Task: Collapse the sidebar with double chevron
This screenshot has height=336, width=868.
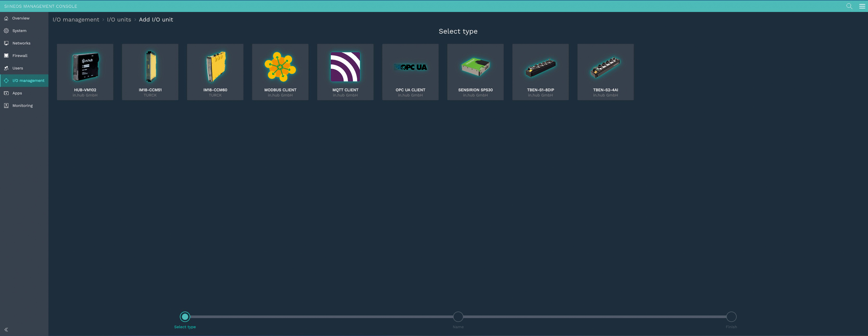Action: pos(6,329)
